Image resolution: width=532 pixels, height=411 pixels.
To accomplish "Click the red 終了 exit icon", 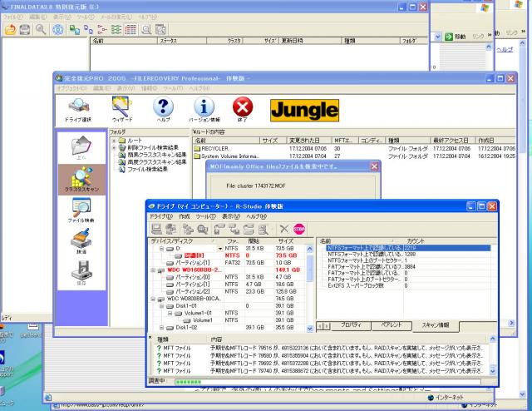I will 243,108.
